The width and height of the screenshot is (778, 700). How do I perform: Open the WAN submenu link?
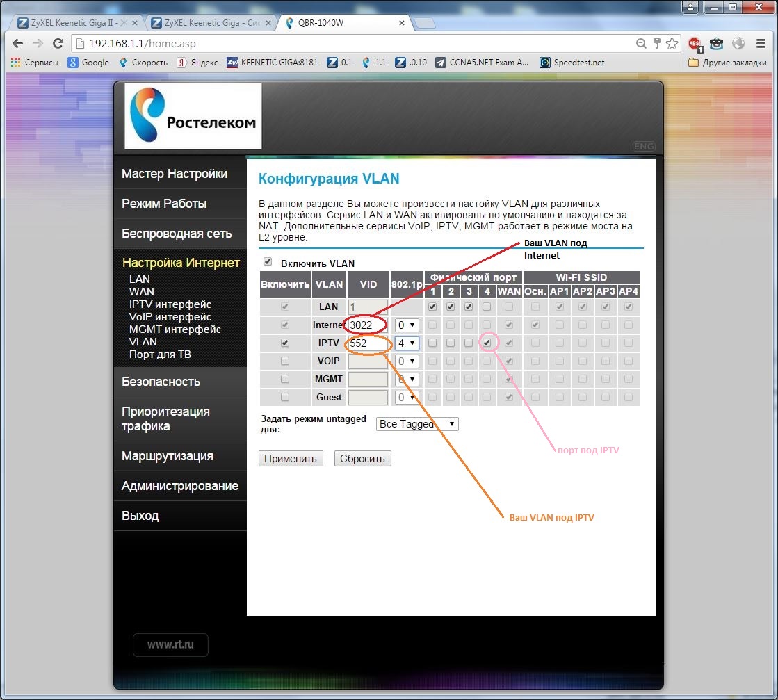tap(141, 292)
